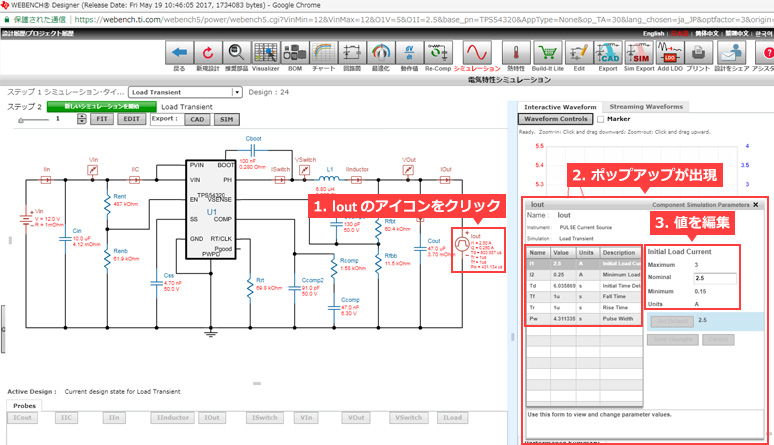This screenshot has width=774, height=445.
Task: Switch language to 日本語
Action: 680,34
